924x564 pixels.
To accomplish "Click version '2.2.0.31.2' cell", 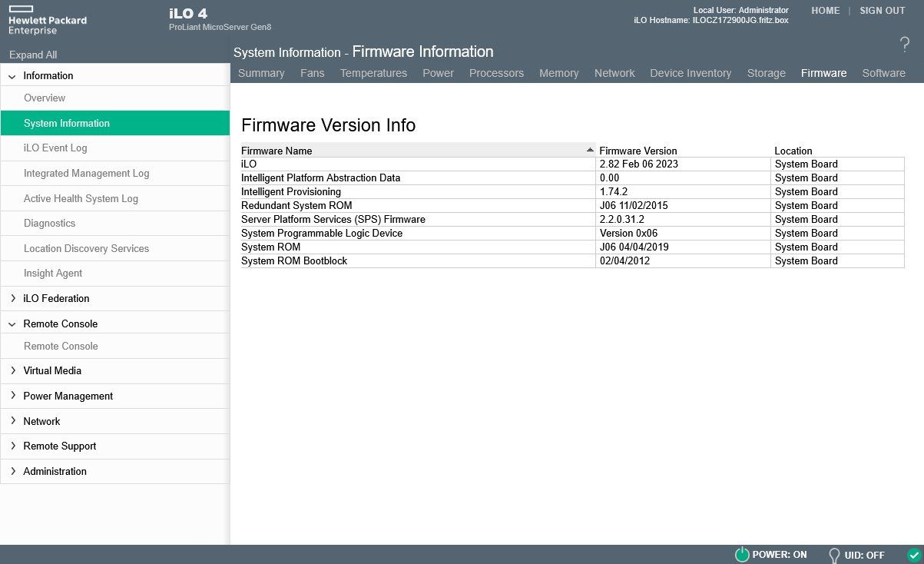I will coord(684,219).
